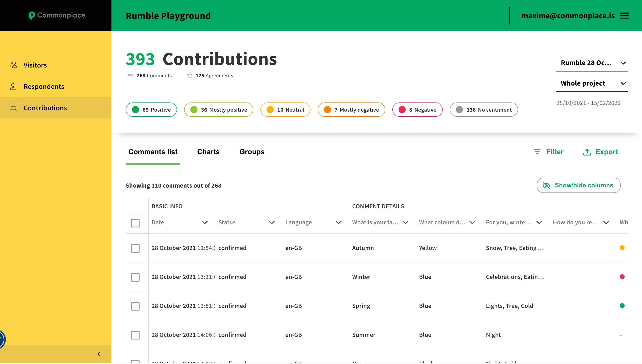642x364 pixels.
Task: Open the Date column sort chevron
Action: (x=205, y=223)
